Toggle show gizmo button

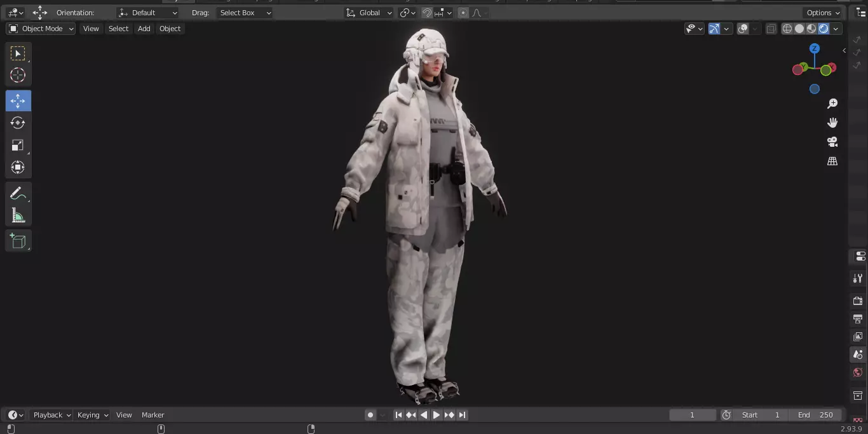(714, 29)
